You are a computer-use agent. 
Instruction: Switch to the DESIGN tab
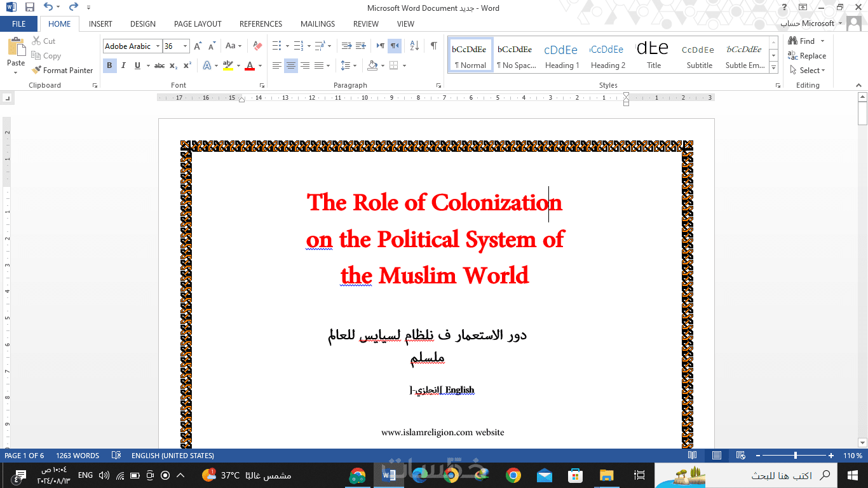[143, 24]
